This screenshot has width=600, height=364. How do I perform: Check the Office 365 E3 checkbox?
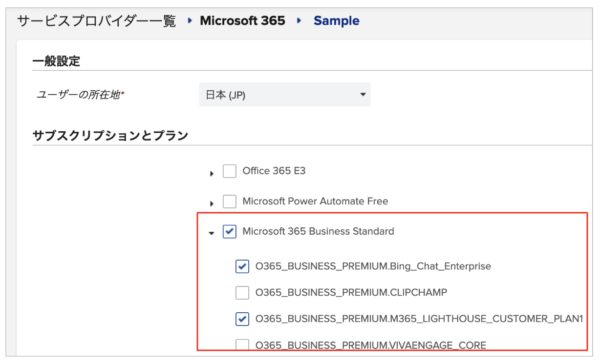(x=230, y=171)
